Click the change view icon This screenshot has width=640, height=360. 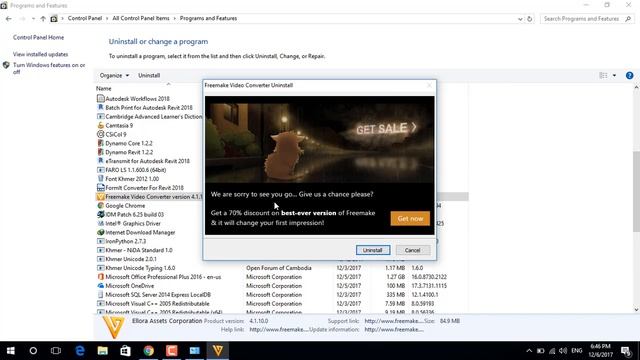603,76
